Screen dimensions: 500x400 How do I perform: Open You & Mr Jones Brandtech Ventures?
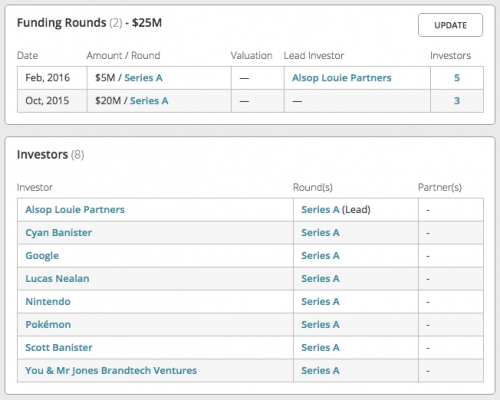[111, 371]
